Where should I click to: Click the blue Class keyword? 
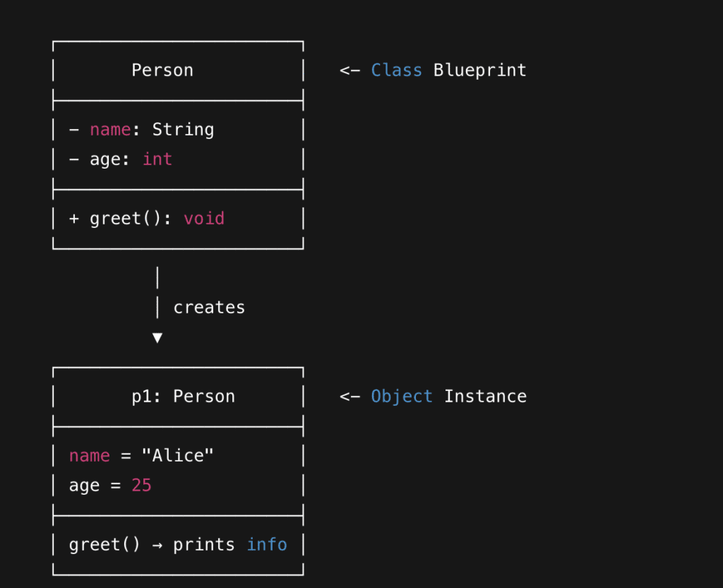[x=396, y=71]
